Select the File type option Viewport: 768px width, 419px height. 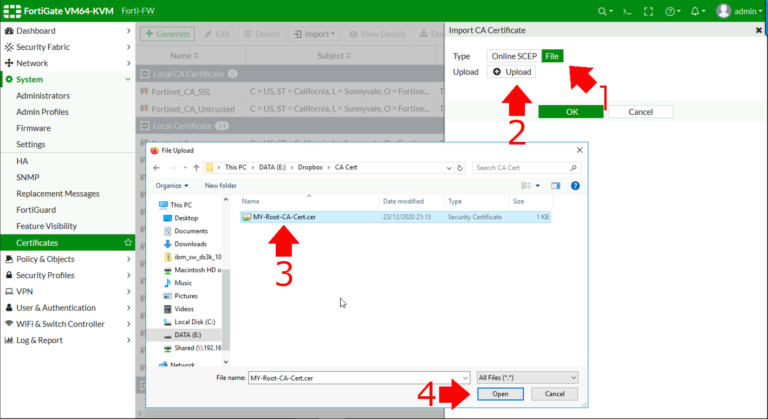pos(552,56)
